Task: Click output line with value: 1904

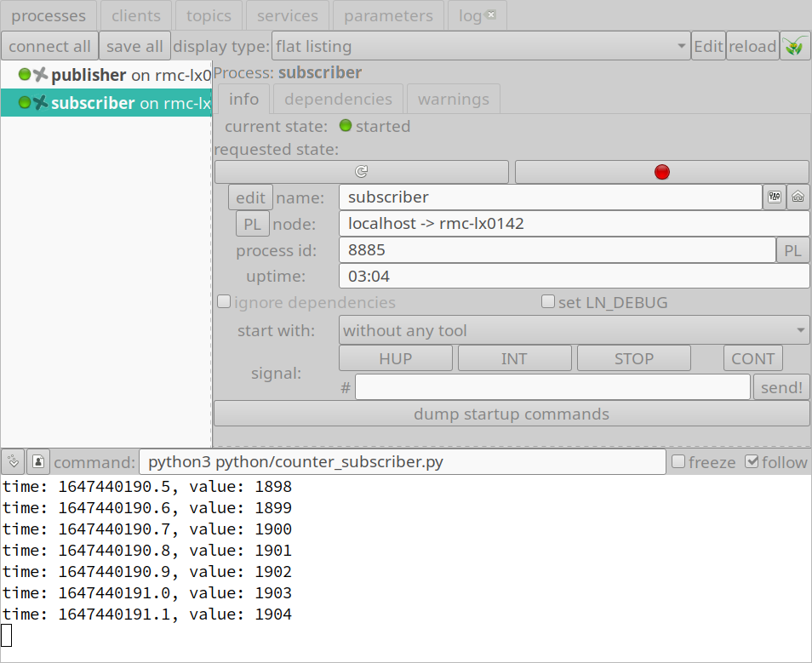Action: pos(147,614)
